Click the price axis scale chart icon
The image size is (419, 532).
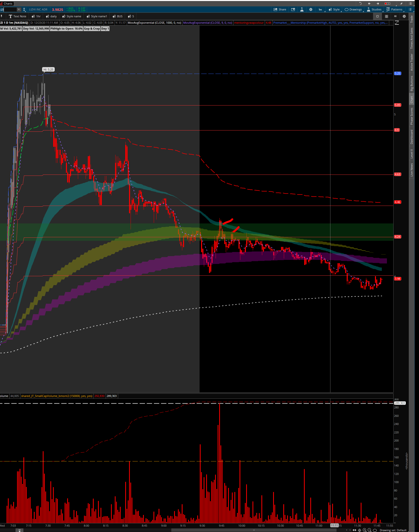(x=397, y=23)
